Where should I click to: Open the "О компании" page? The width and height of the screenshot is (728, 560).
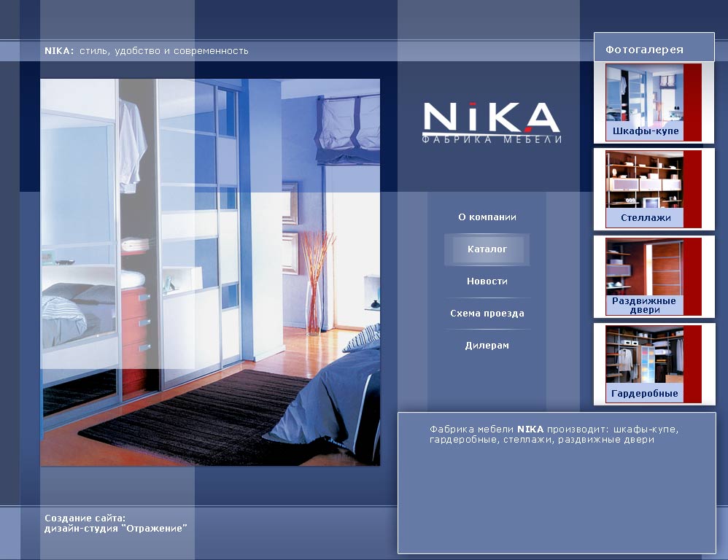click(x=487, y=217)
